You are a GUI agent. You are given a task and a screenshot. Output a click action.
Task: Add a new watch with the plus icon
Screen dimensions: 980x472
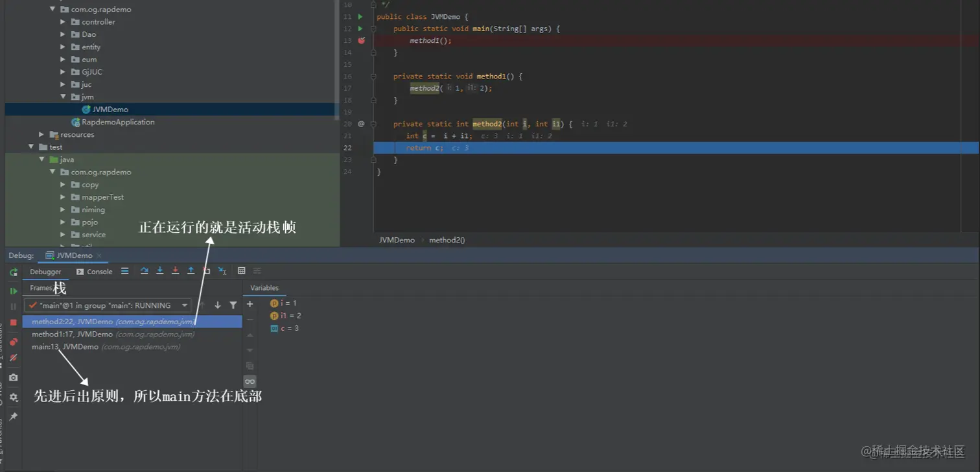click(x=250, y=304)
